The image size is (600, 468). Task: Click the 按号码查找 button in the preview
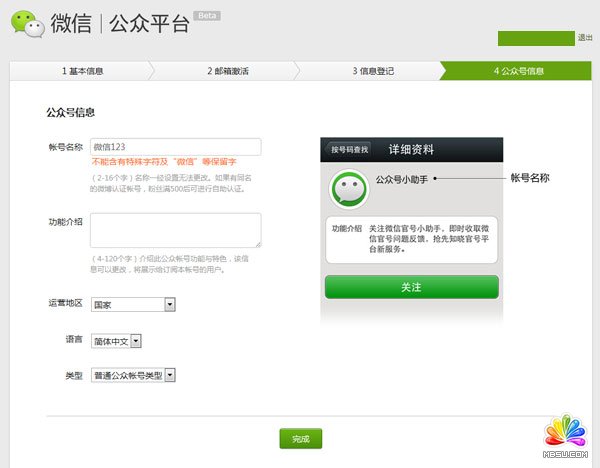point(350,149)
